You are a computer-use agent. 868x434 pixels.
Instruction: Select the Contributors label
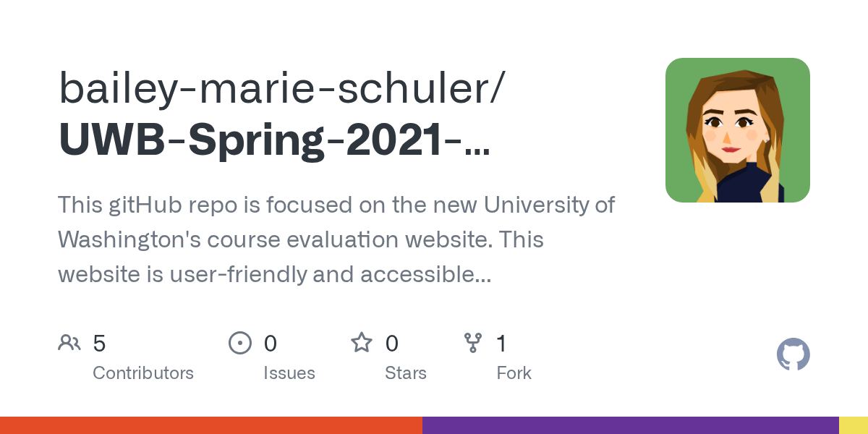pyautogui.click(x=143, y=373)
